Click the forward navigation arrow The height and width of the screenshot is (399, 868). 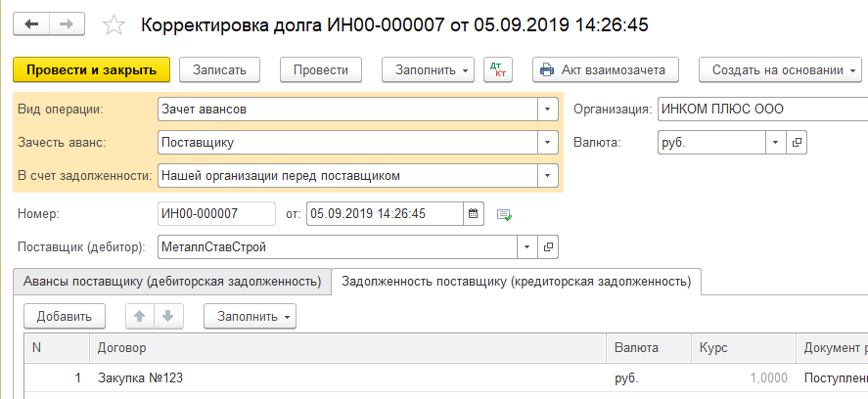67,22
